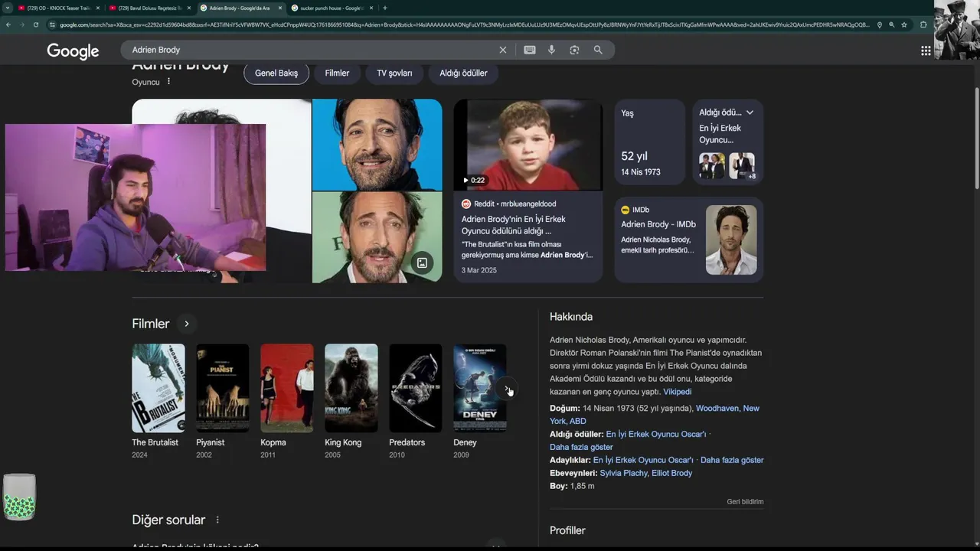Open the image gallery icon on the photo

[x=422, y=263]
